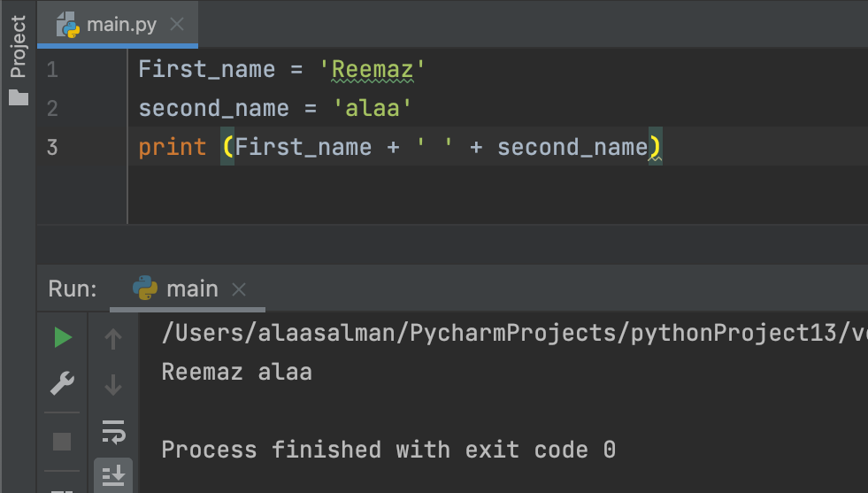Click the Project folder icon in sidebar

[19, 98]
